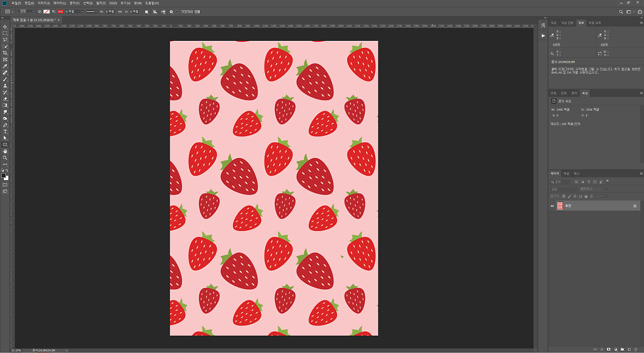Toggle the link width and height icon
The height and width of the screenshot is (353, 644).
(x=120, y=11)
